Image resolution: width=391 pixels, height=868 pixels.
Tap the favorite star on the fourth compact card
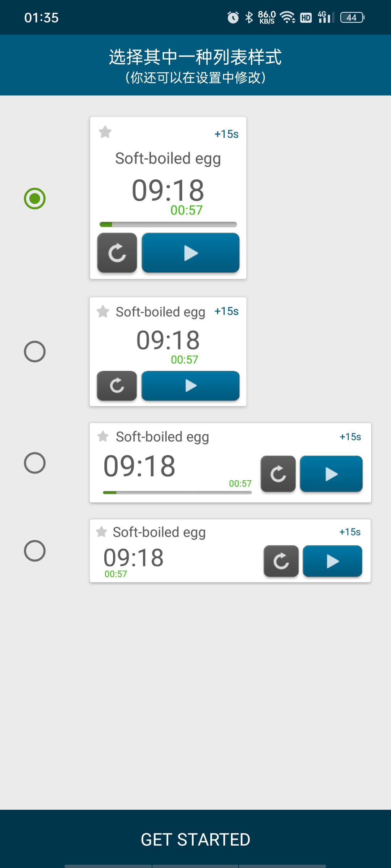101,532
